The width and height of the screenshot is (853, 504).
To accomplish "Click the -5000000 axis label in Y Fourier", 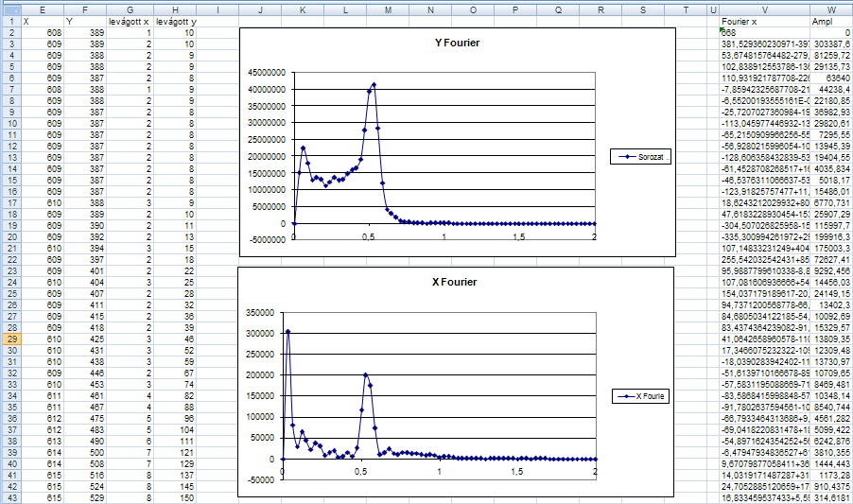I will click(266, 240).
